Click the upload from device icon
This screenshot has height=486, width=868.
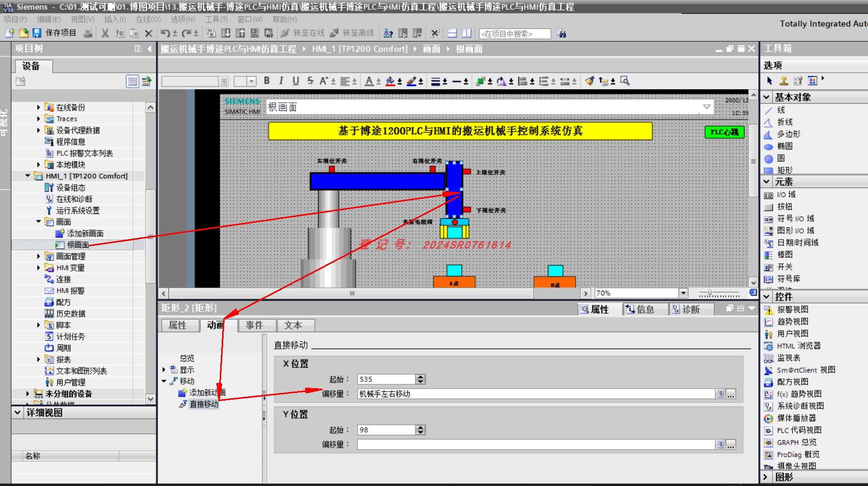(240, 33)
